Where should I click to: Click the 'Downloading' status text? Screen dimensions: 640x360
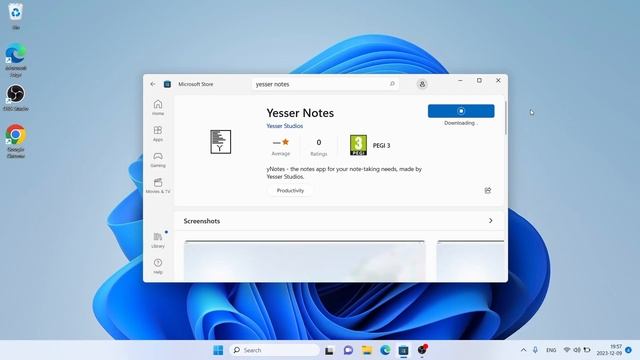coord(460,123)
